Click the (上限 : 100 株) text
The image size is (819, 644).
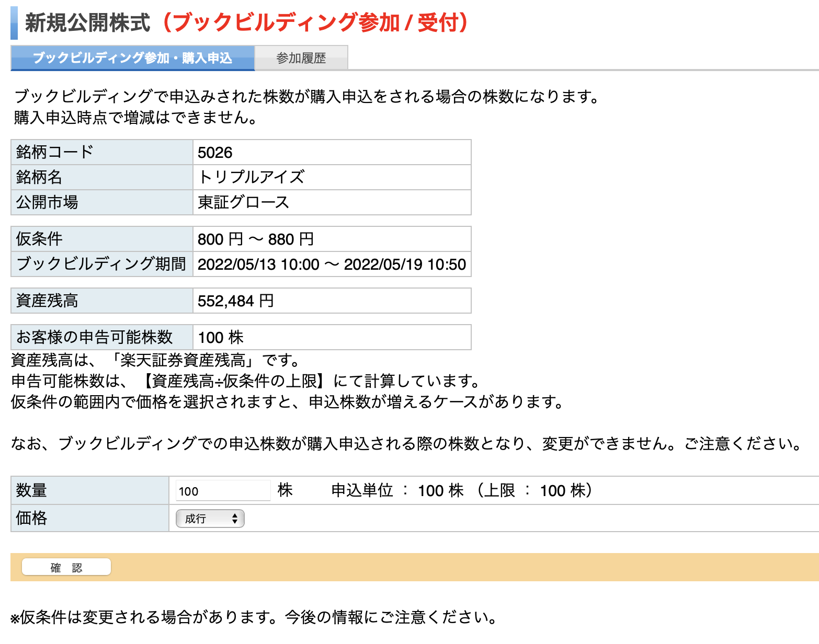(534, 490)
